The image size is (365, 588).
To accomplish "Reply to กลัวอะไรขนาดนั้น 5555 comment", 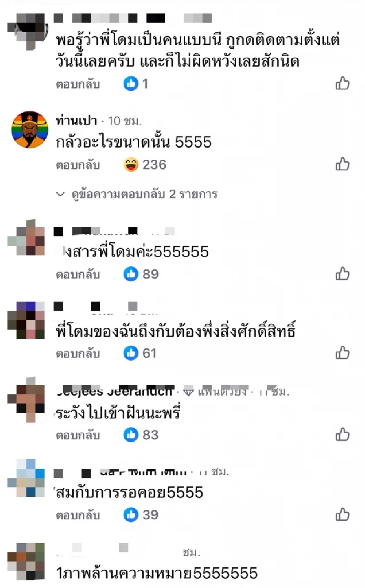I will point(78,165).
